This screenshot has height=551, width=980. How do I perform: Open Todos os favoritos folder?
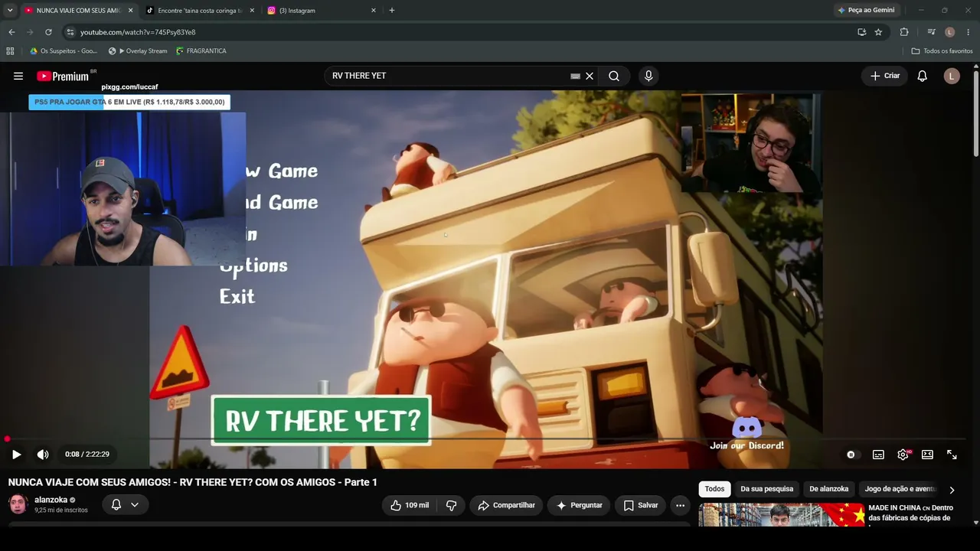[x=942, y=51]
